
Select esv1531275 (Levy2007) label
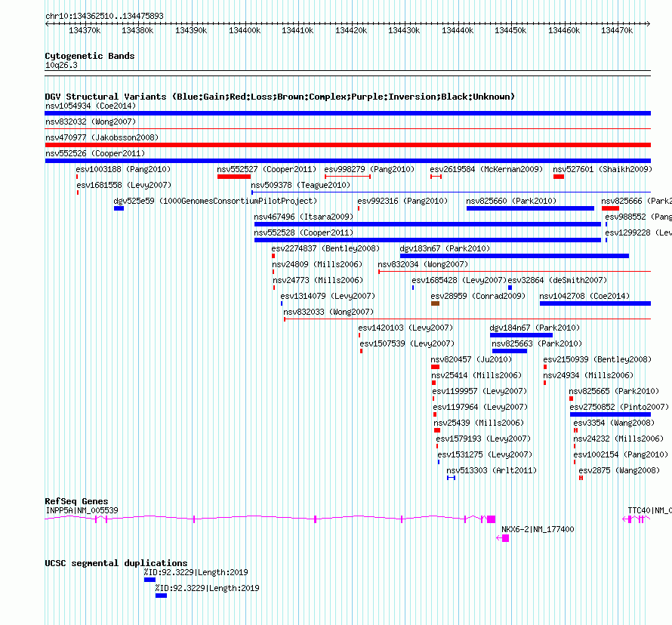[x=485, y=454]
